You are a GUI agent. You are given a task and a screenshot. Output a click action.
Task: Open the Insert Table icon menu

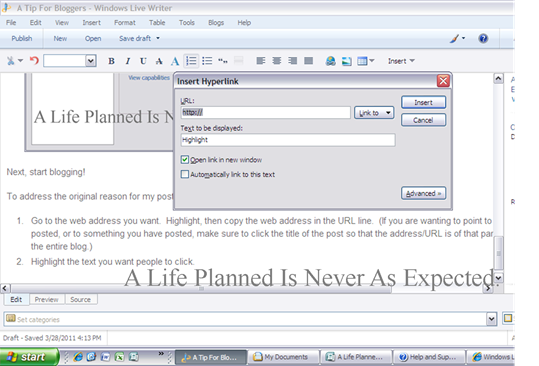[x=365, y=61]
